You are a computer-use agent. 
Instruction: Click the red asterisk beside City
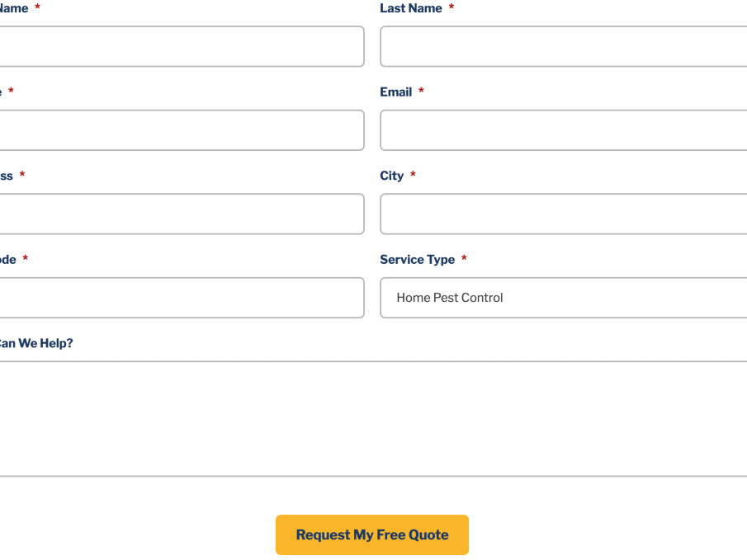[x=413, y=176]
